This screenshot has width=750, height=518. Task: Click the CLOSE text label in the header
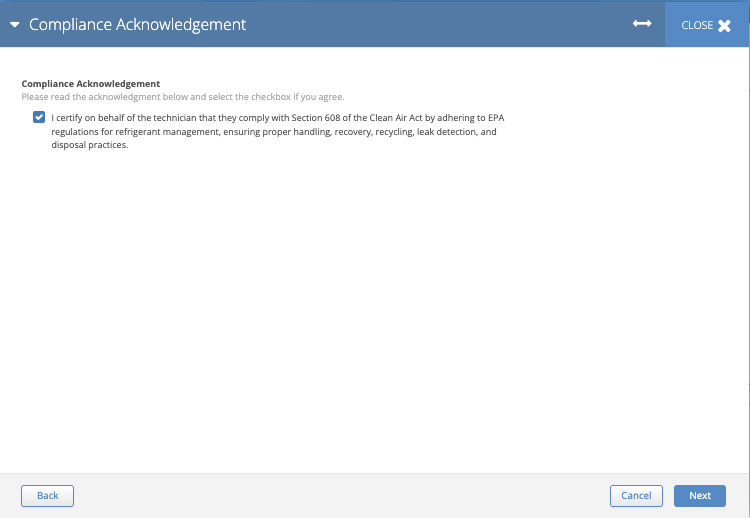coord(697,25)
